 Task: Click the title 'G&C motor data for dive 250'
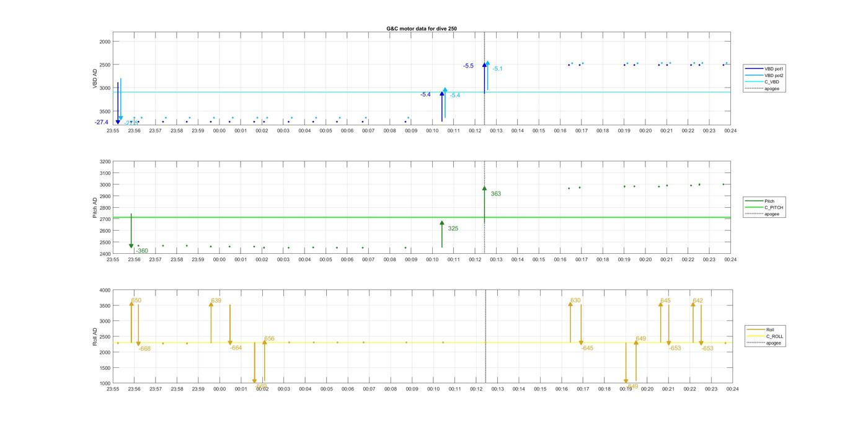tap(422, 29)
